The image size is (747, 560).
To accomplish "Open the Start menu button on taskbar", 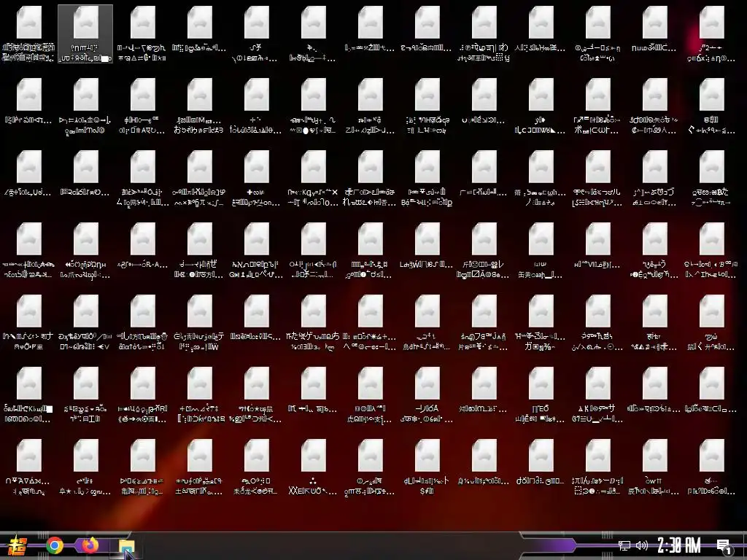I will 18,545.
